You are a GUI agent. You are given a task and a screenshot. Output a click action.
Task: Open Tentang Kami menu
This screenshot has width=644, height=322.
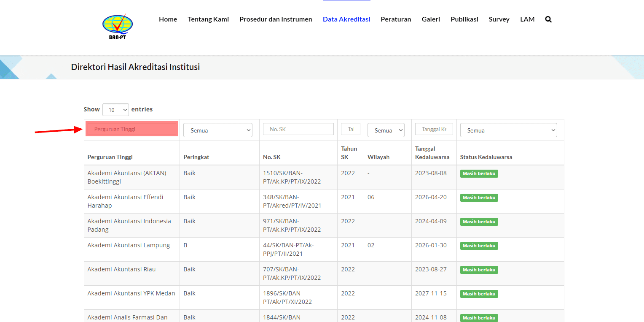[208, 19]
